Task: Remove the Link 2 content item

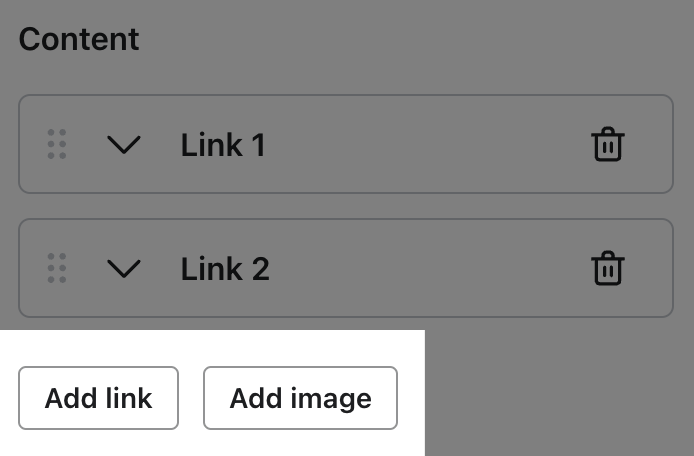Action: pos(607,269)
